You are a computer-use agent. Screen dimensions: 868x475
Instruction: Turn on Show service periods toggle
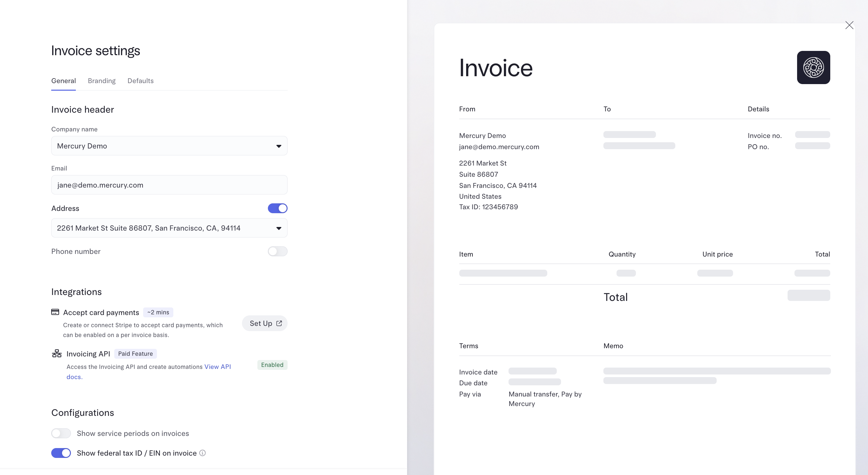(61, 433)
